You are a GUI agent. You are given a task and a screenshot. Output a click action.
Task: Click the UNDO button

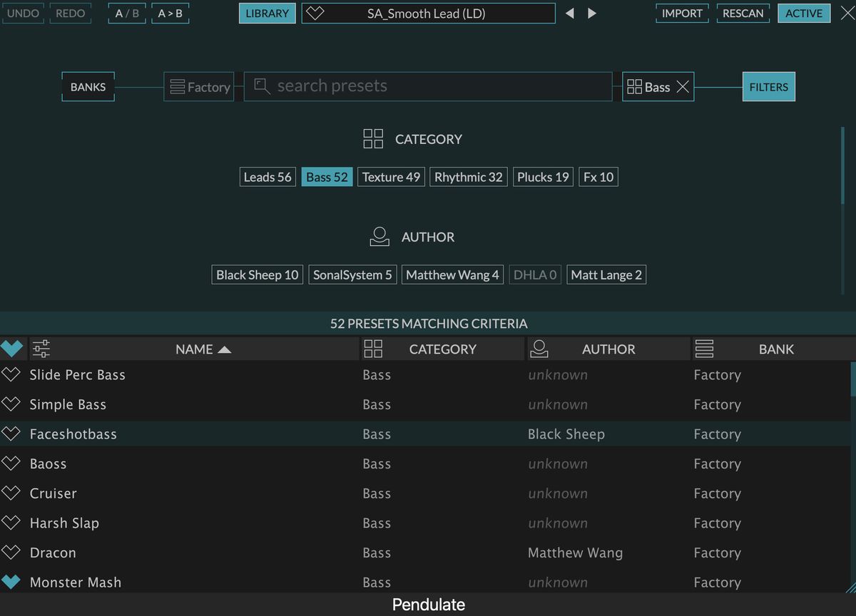[24, 14]
